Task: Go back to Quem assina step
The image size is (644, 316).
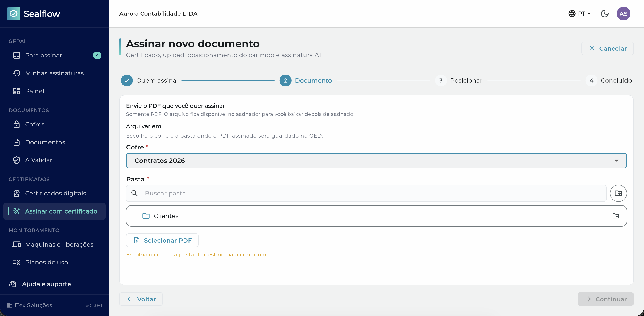Action: tap(148, 80)
